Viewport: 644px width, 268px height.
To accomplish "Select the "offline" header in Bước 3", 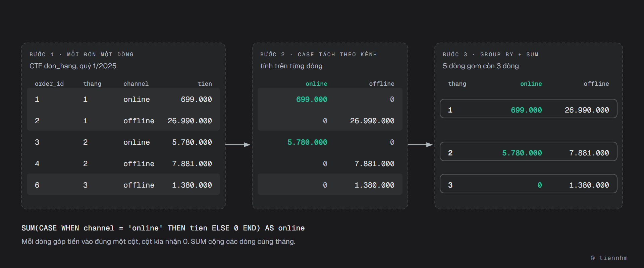I will click(x=596, y=84).
